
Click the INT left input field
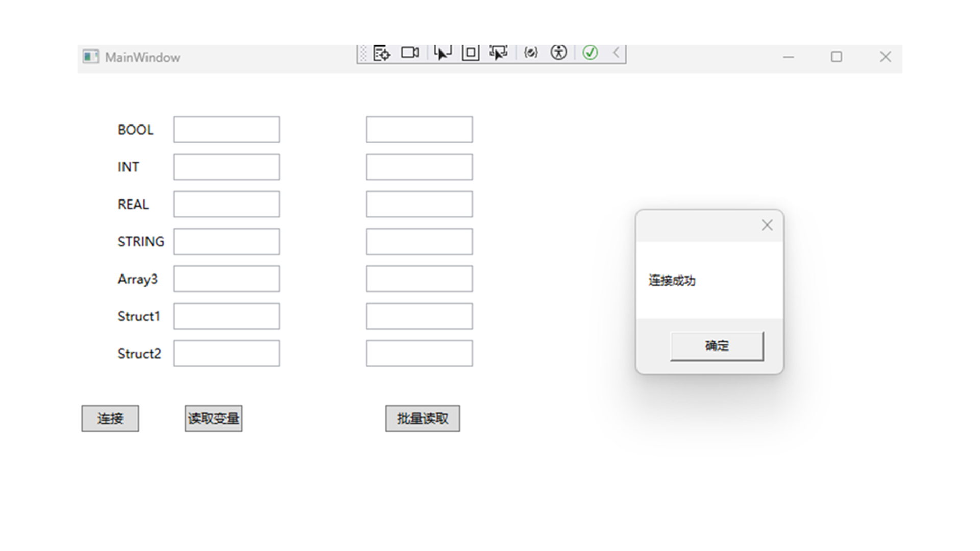pyautogui.click(x=226, y=167)
